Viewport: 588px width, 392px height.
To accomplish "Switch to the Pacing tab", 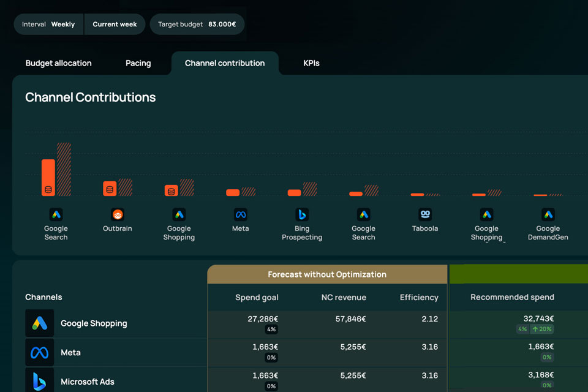I will coord(138,63).
